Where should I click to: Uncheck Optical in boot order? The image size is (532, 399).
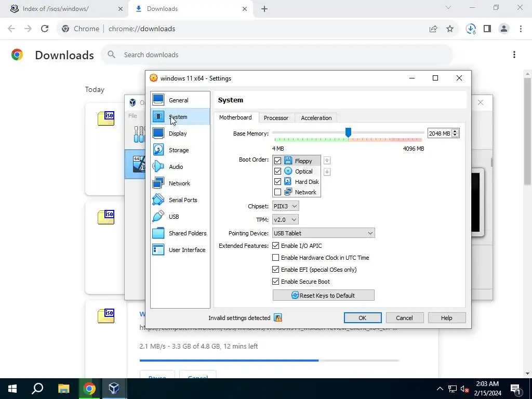point(277,171)
